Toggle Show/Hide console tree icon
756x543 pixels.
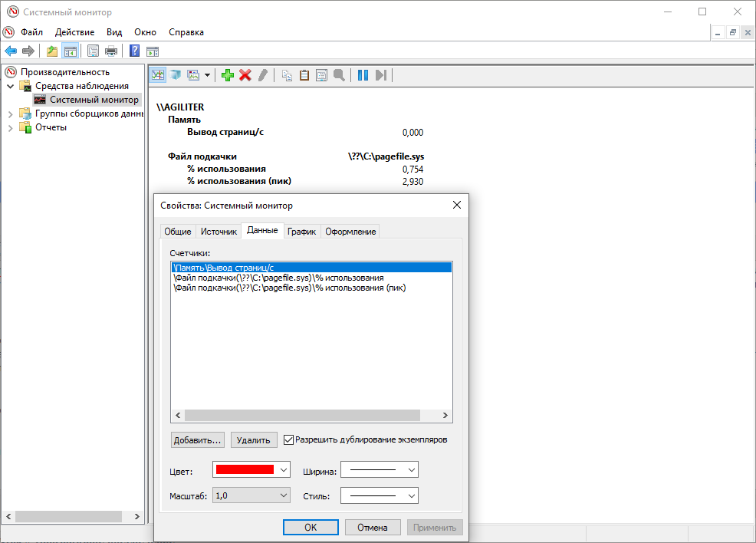click(x=71, y=51)
